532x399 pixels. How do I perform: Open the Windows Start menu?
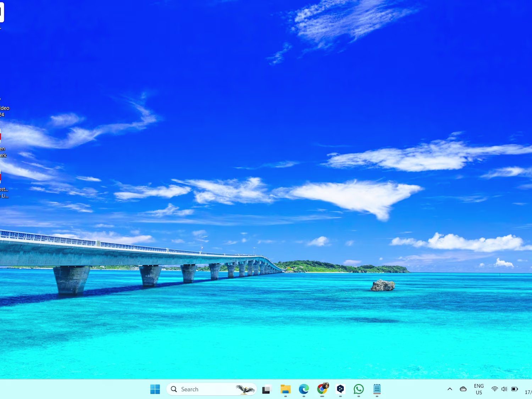[155, 389]
